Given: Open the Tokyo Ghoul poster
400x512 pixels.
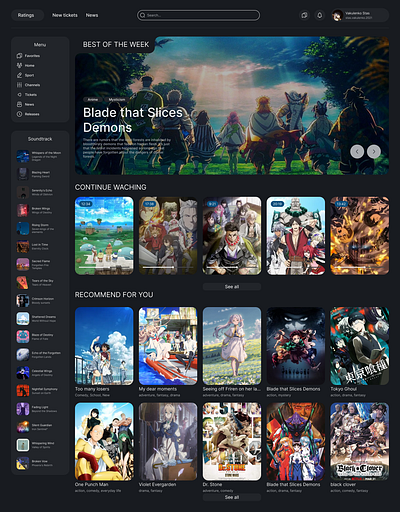Looking at the screenshot, I should pos(359,346).
